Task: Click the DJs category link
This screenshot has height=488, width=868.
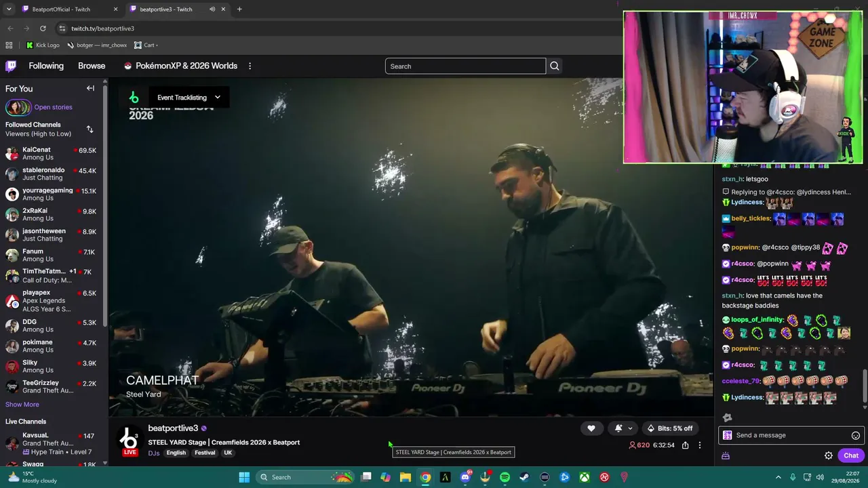Action: pos(154,453)
